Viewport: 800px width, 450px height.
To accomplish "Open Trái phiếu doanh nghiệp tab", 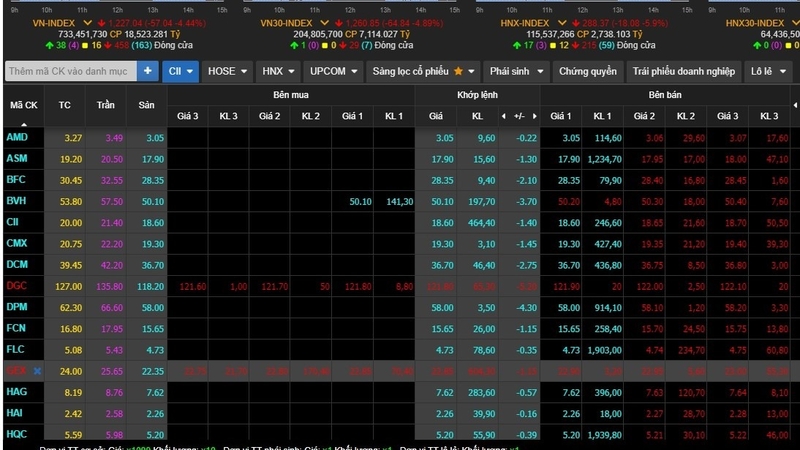I will (684, 71).
